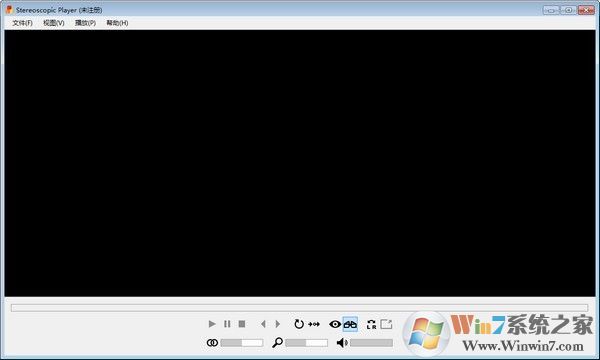Switch to monoscopic eye view mode
This screenshot has width=600, height=360.
pyautogui.click(x=335, y=324)
